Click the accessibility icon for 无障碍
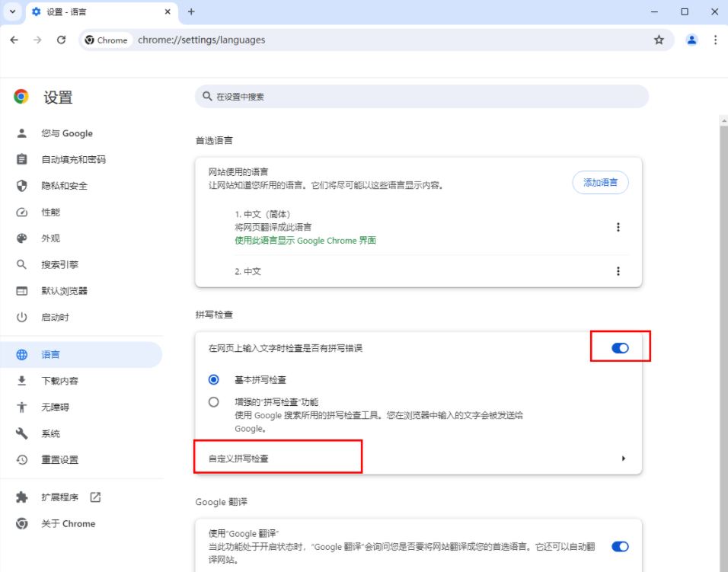 pos(22,407)
